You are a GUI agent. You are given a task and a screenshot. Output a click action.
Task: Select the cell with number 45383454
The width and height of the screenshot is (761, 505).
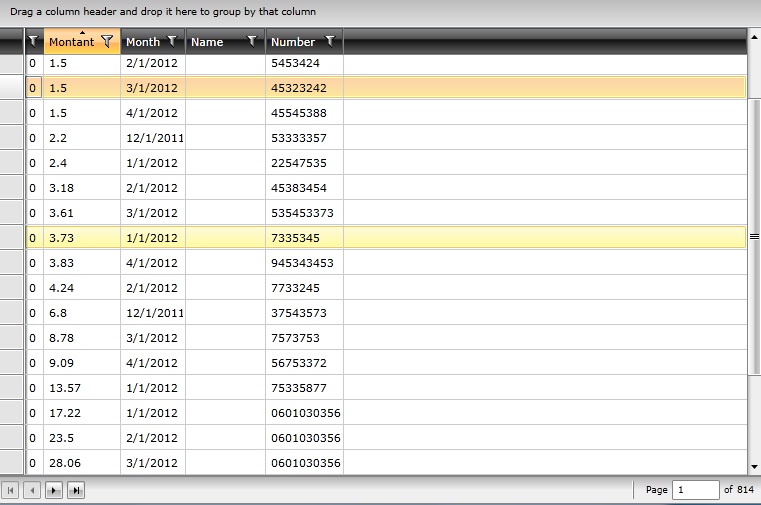(304, 188)
